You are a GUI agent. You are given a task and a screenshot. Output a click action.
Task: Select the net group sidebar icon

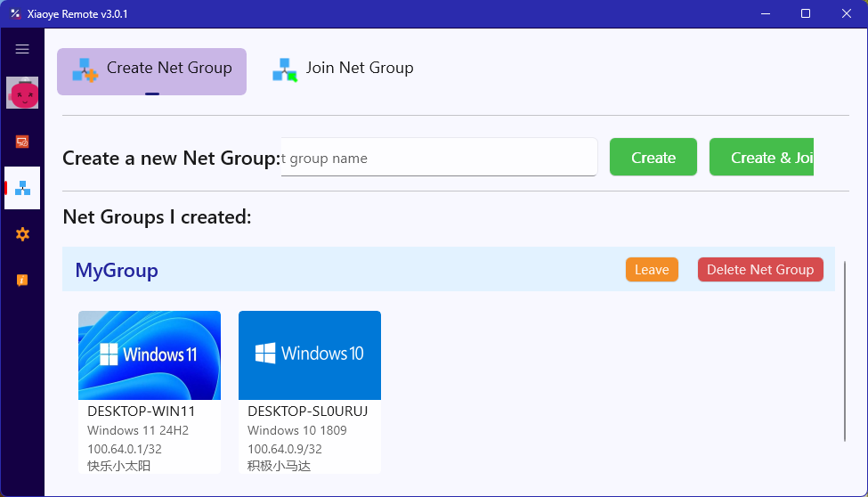[22, 189]
